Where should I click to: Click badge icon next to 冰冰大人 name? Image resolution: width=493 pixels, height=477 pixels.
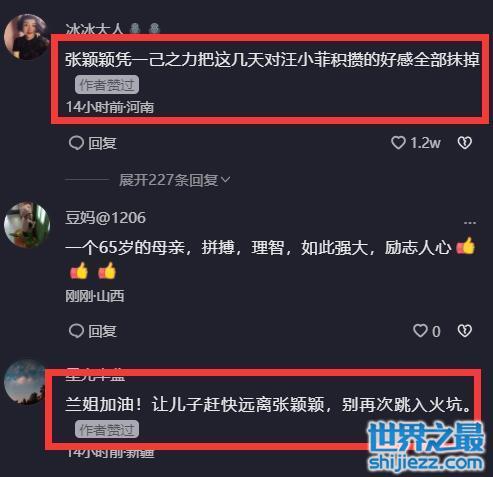pos(135,29)
